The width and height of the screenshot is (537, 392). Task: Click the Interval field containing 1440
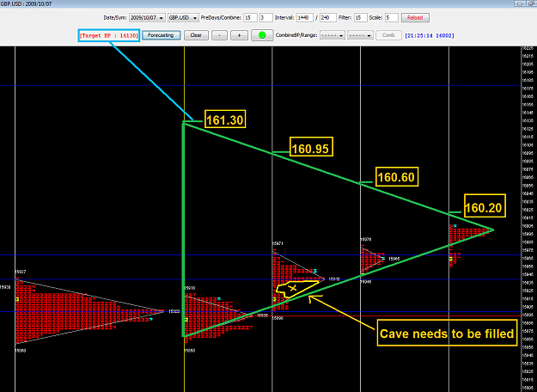pos(304,17)
